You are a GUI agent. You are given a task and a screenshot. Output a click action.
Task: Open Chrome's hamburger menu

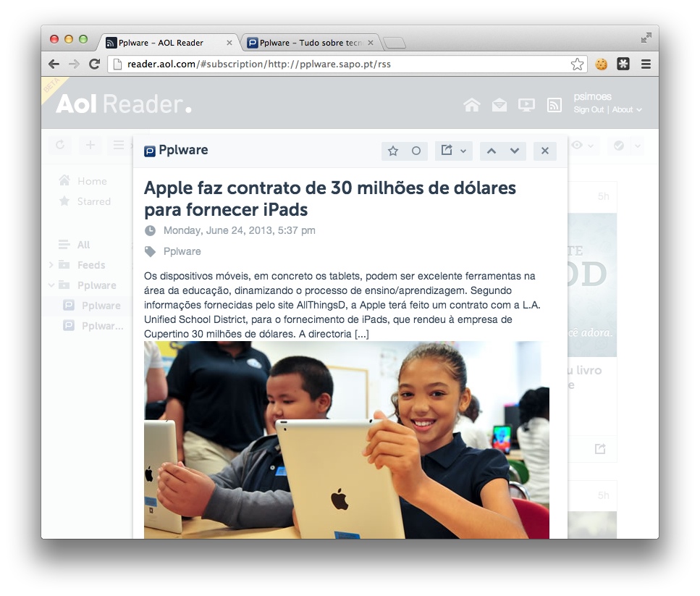pyautogui.click(x=645, y=64)
